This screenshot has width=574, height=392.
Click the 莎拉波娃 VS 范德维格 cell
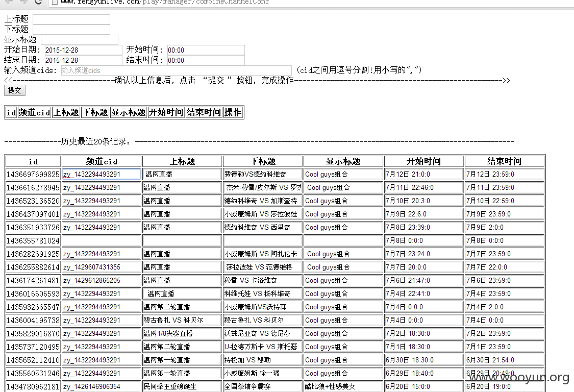pos(262,267)
